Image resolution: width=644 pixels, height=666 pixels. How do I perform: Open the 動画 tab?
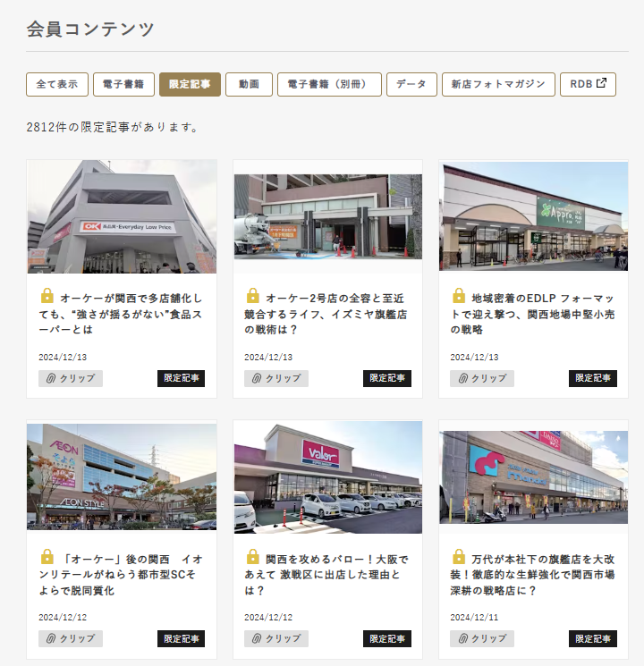pos(249,84)
